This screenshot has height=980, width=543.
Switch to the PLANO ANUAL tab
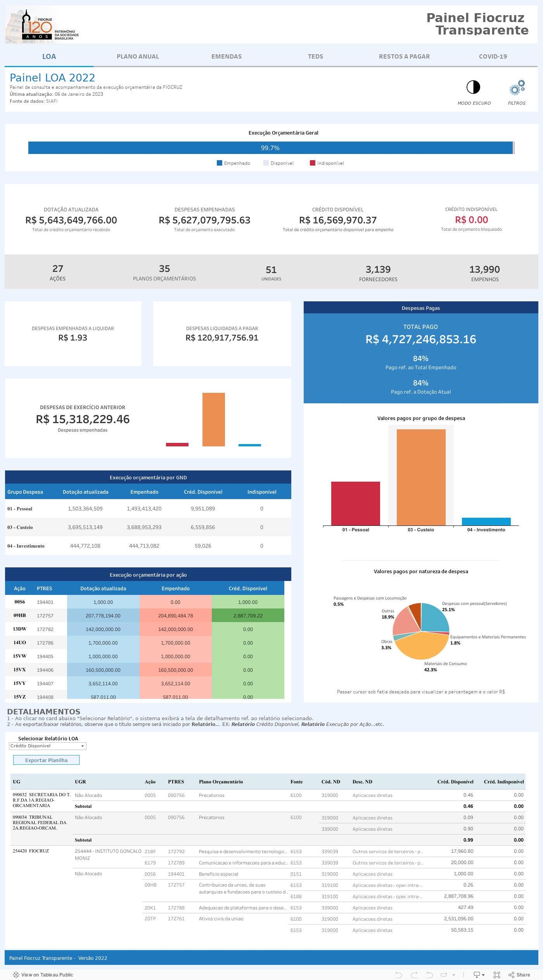138,57
